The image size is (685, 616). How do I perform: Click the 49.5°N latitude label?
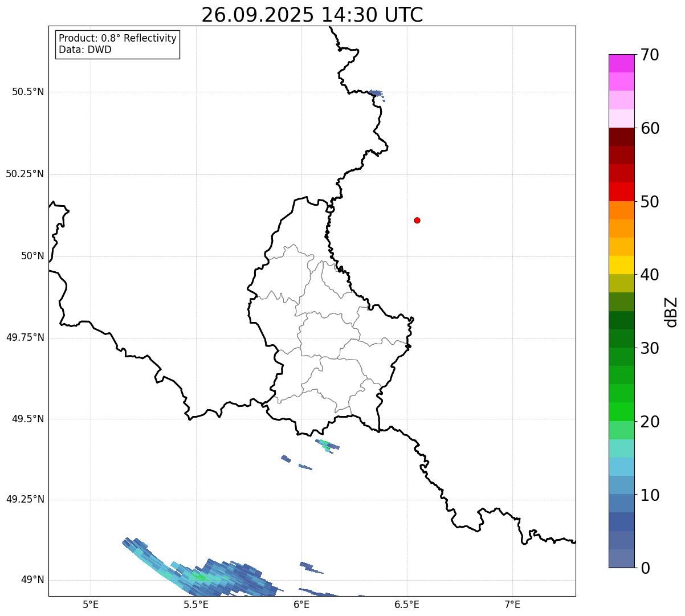[x=28, y=419]
